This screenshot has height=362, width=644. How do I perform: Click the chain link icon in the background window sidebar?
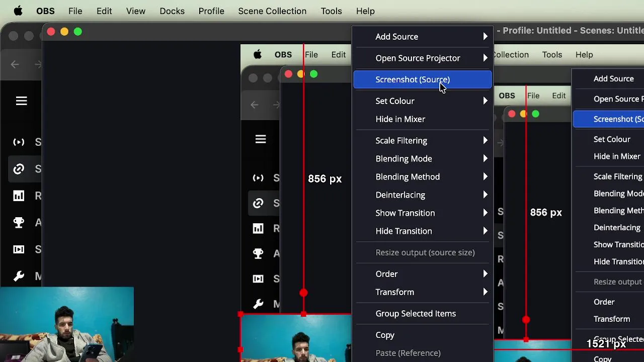pos(19,169)
